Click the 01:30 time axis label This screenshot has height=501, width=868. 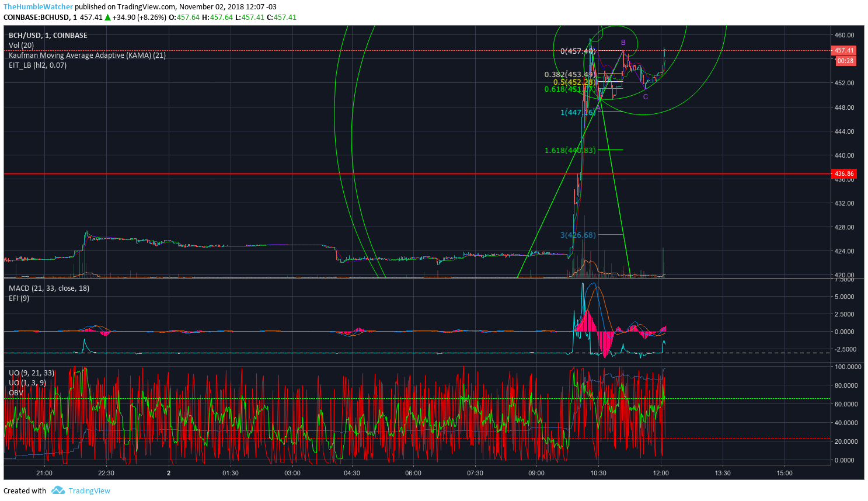(x=230, y=473)
